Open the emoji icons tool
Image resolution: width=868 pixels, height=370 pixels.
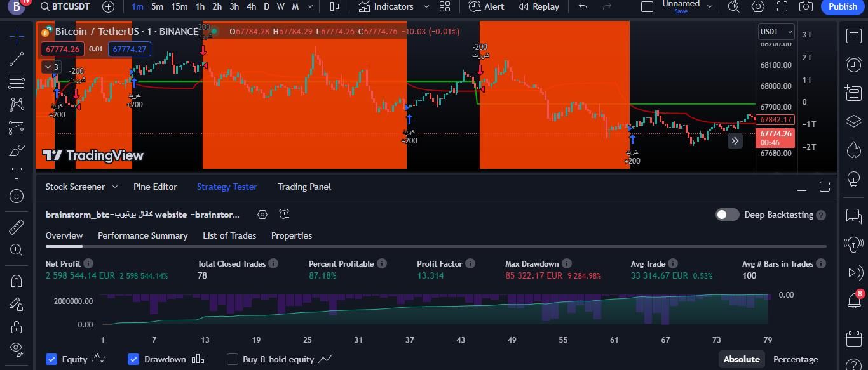[x=17, y=196]
